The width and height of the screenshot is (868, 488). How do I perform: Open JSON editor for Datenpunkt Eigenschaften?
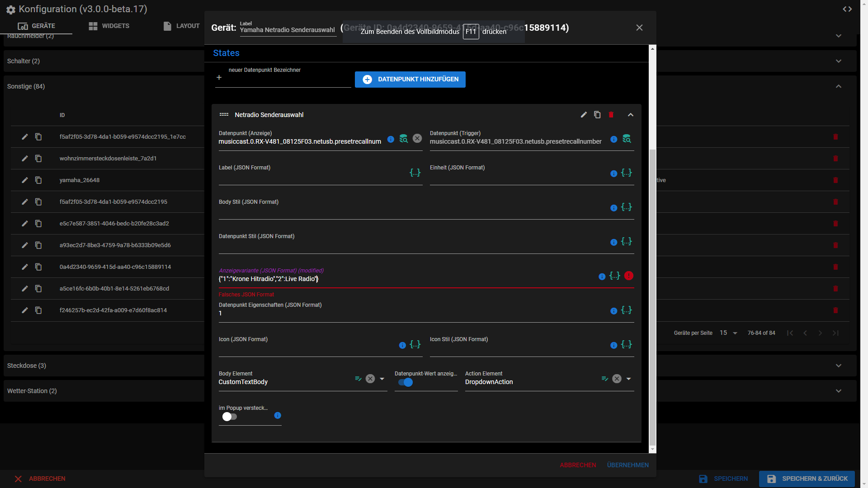pos(626,310)
